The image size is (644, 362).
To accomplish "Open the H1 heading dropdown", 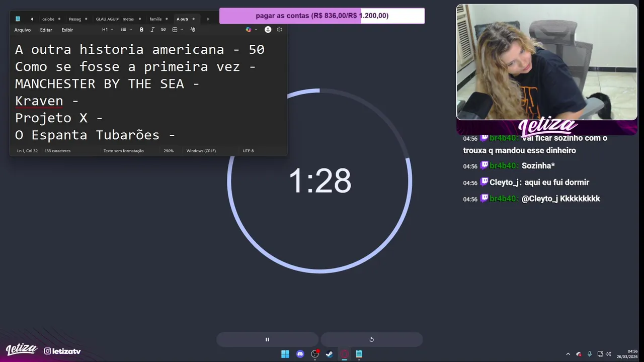I will (x=108, y=30).
